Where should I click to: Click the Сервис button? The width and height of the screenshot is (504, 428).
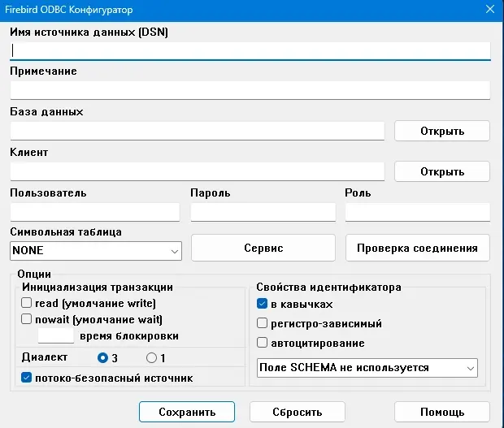pyautogui.click(x=263, y=248)
